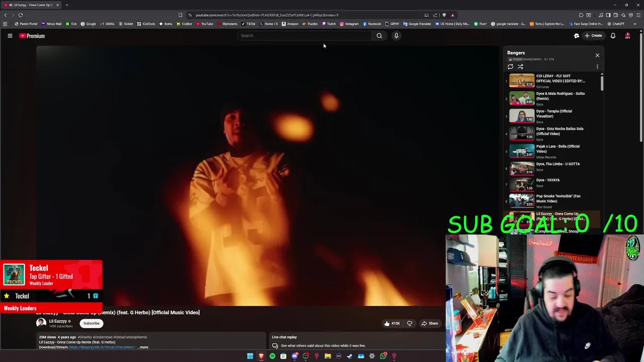Open the browser main menu

click(x=638, y=15)
